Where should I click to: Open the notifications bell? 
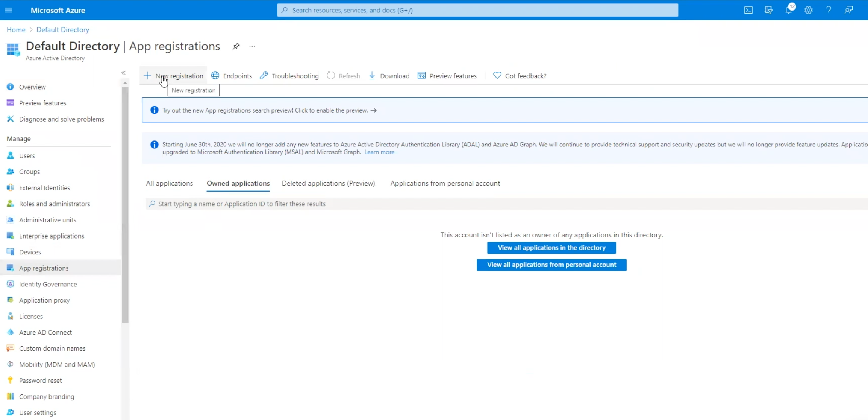[x=788, y=10]
